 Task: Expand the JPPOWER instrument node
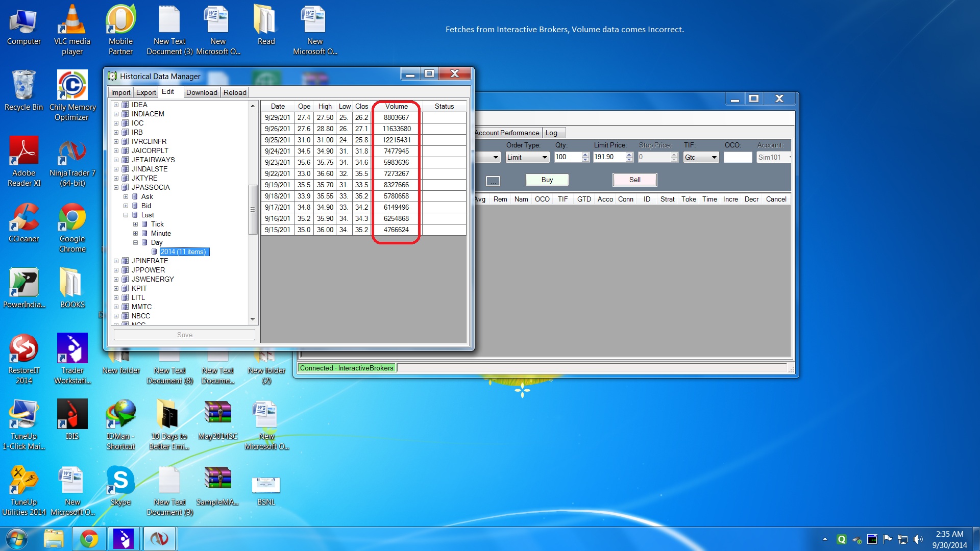(116, 270)
